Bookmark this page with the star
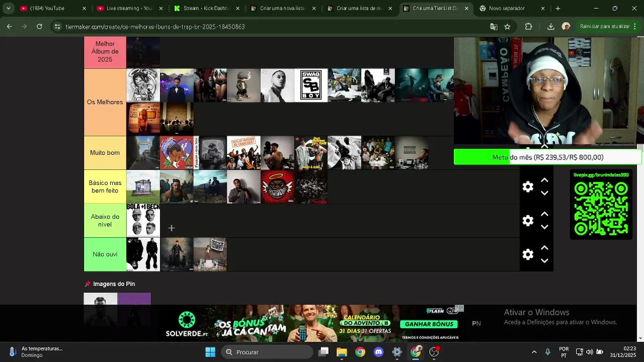The image size is (644, 362). click(x=507, y=27)
